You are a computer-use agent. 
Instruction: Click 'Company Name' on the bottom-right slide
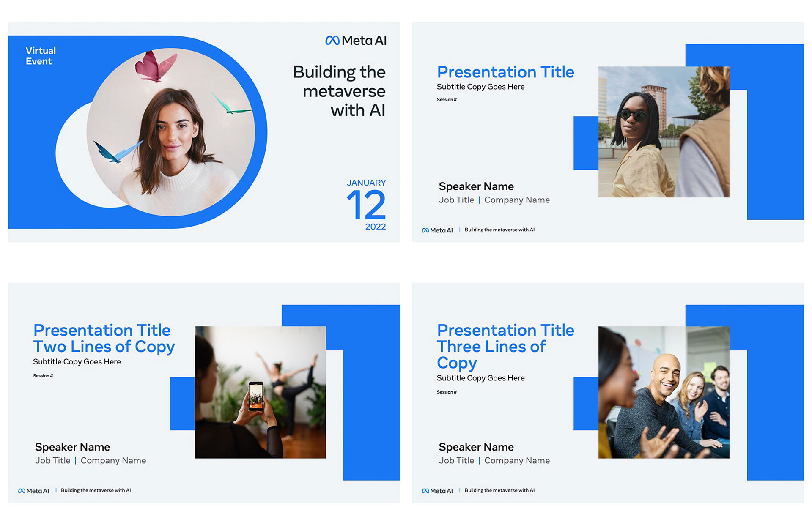click(517, 460)
